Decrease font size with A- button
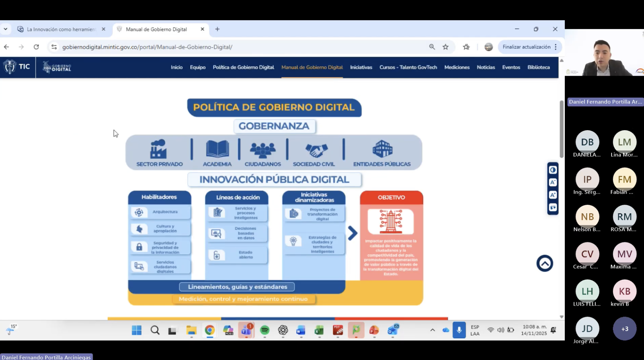Screen dimensions: 644x360 coord(553,182)
